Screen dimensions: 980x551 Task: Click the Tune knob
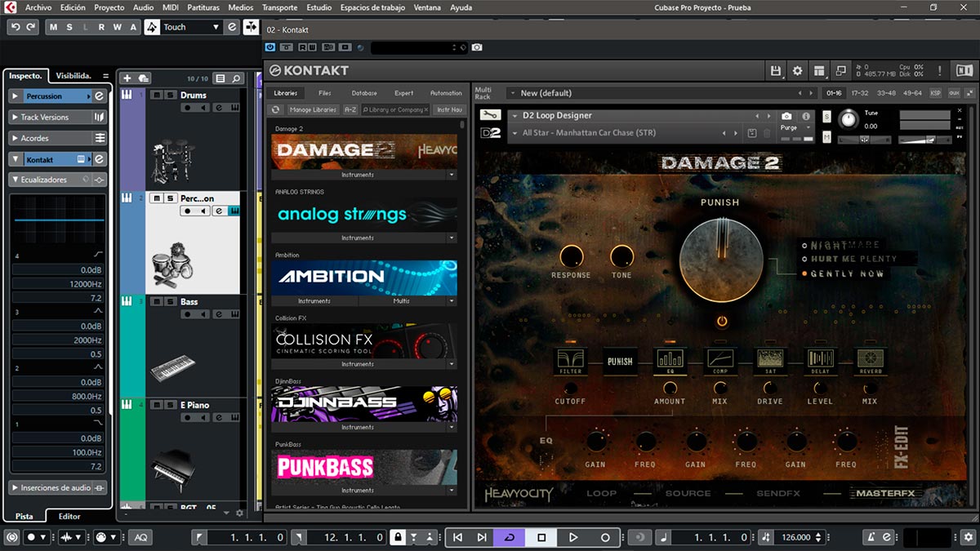point(849,120)
